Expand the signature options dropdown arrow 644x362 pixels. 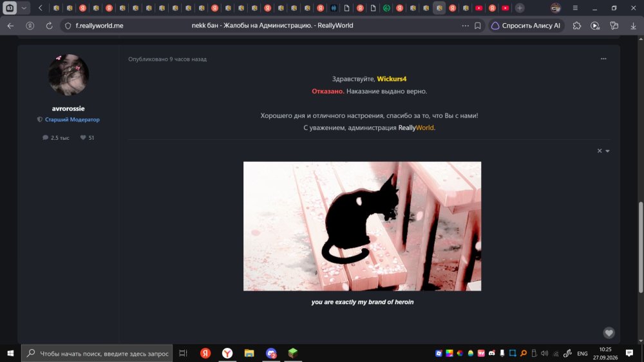coord(607,151)
